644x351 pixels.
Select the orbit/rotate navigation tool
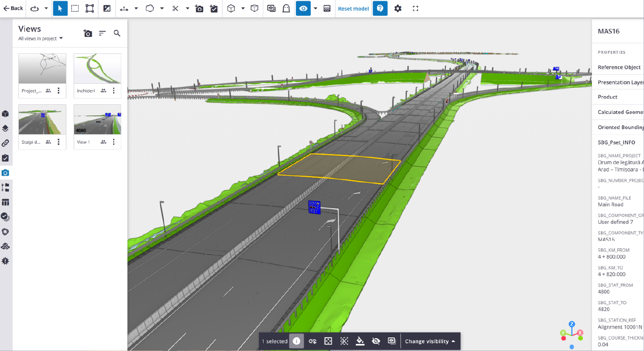point(35,8)
